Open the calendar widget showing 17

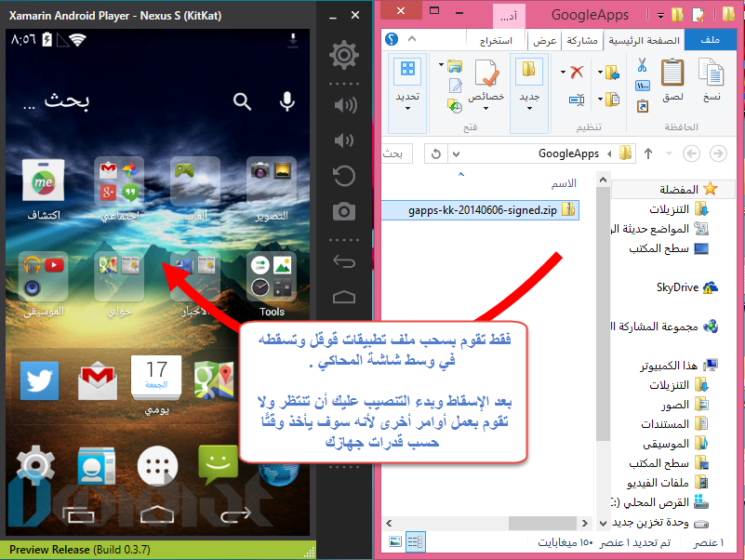(x=156, y=378)
